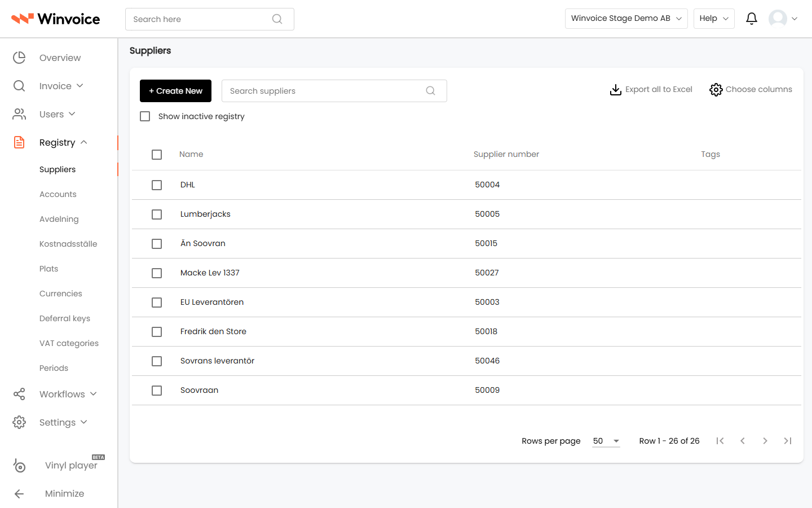
Task: Open Deferral keys in sidebar
Action: [65, 318]
